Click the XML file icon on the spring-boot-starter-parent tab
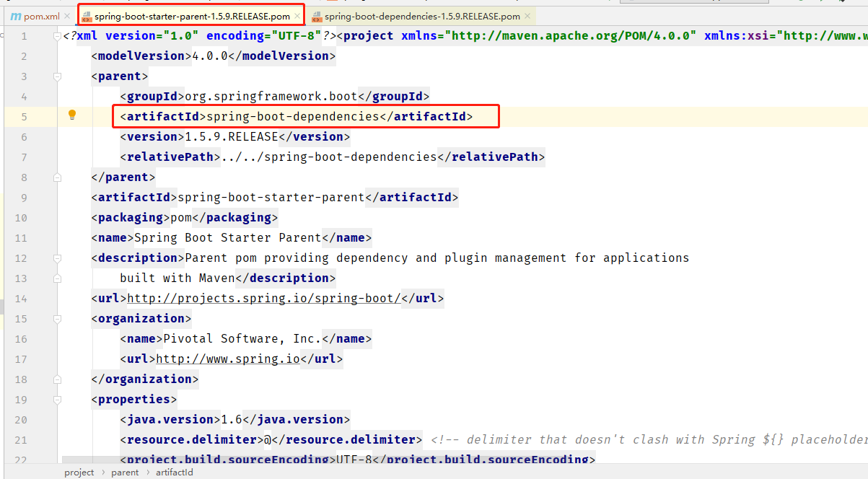 pyautogui.click(x=87, y=16)
